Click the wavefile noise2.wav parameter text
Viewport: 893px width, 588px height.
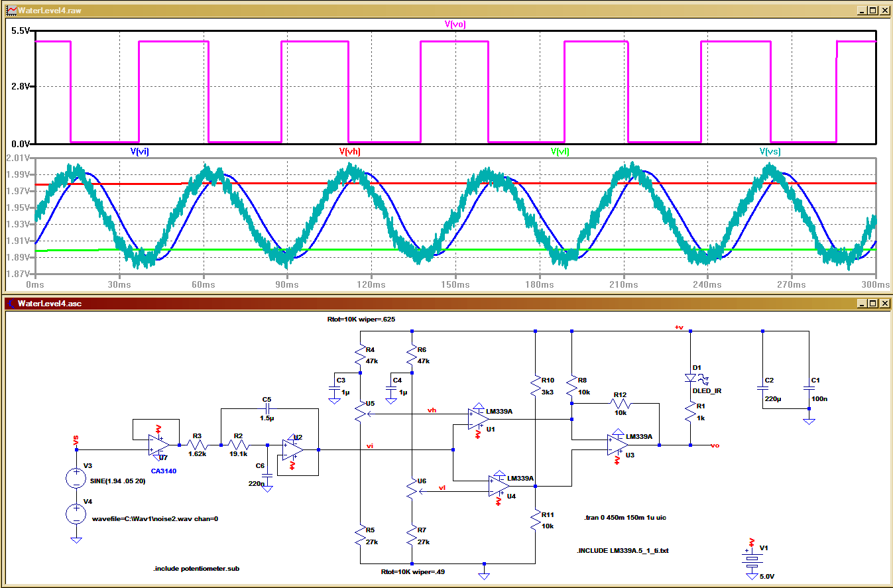click(x=156, y=518)
